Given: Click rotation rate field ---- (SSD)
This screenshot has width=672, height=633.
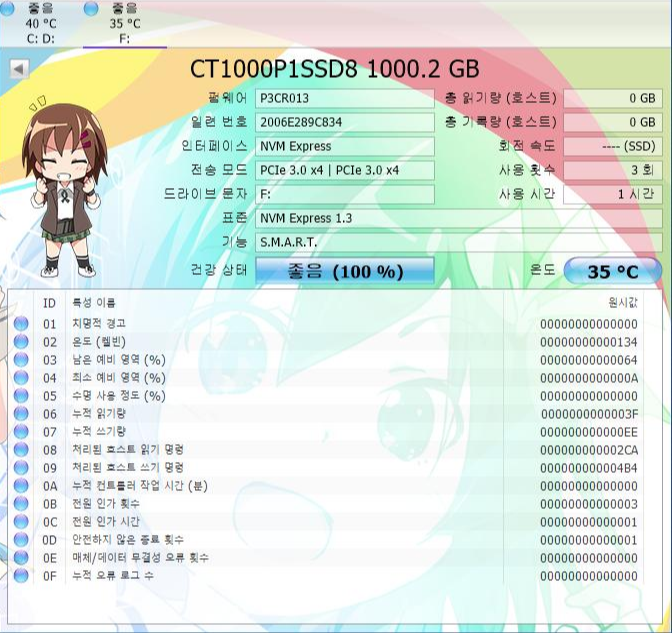Looking at the screenshot, I should click(x=613, y=146).
